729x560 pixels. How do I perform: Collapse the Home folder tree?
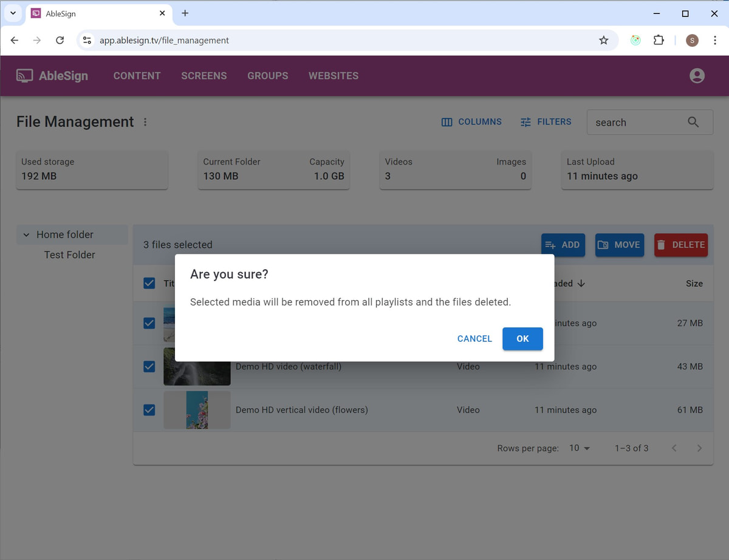(26, 234)
